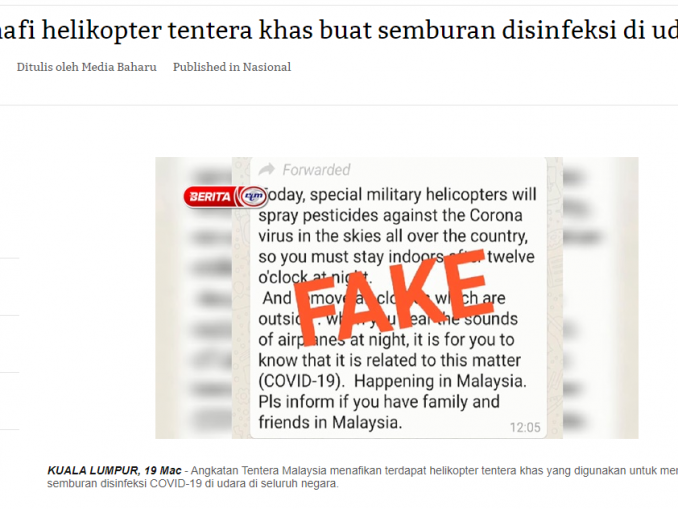Click message line mentioning Happening in Malaysia
This screenshot has height=509, width=678.
[x=392, y=381]
